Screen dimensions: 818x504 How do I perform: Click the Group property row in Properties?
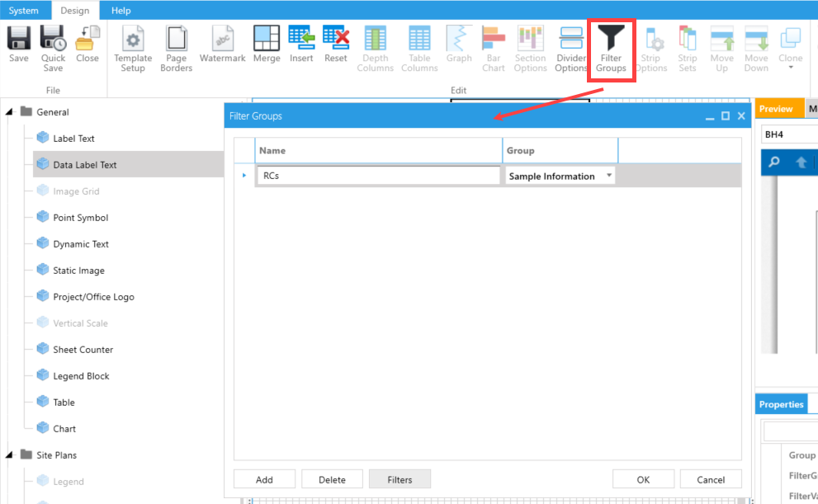(801, 455)
